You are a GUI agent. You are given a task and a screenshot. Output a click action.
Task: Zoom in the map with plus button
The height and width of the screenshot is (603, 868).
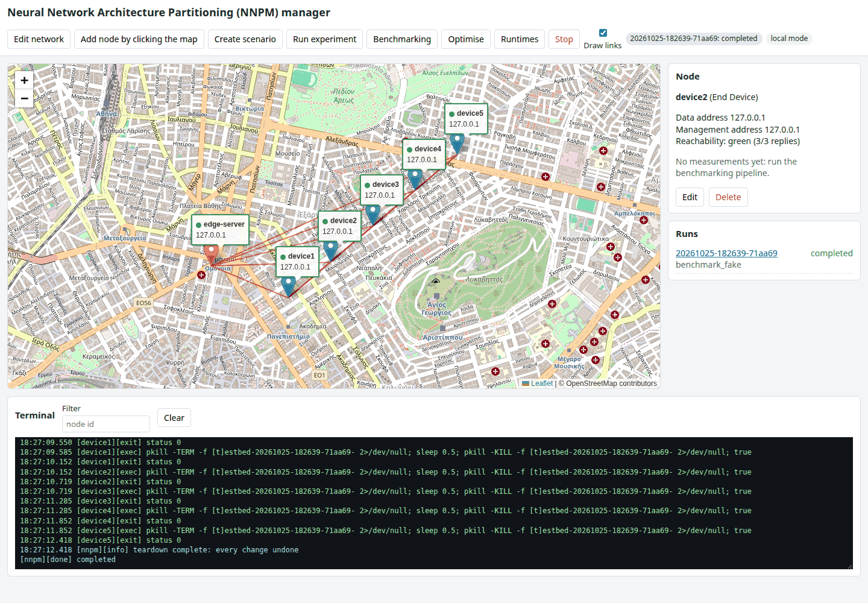point(24,80)
